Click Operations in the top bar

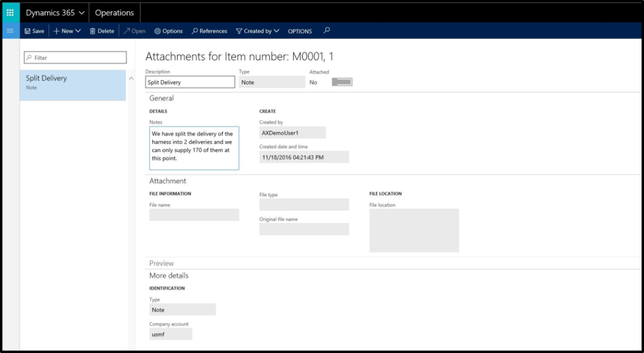(114, 13)
